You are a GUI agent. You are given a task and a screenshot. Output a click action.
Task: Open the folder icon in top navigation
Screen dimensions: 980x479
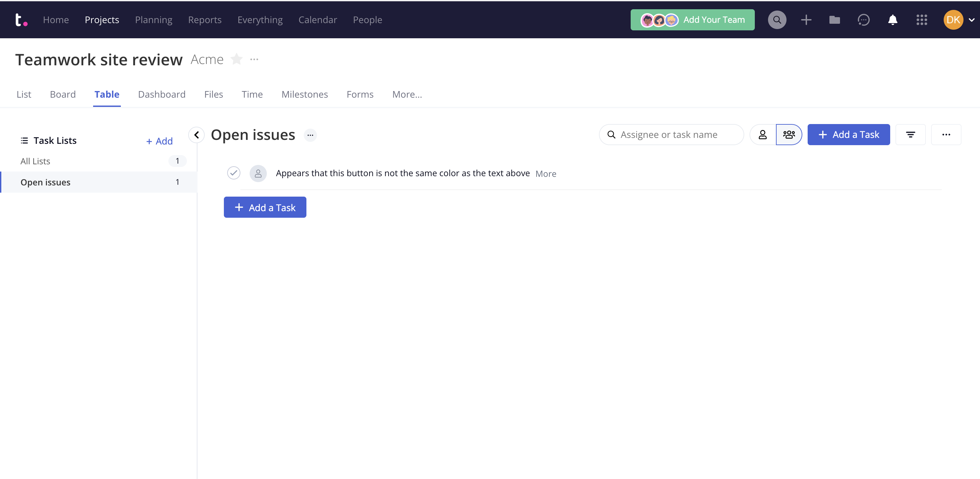pyautogui.click(x=834, y=20)
